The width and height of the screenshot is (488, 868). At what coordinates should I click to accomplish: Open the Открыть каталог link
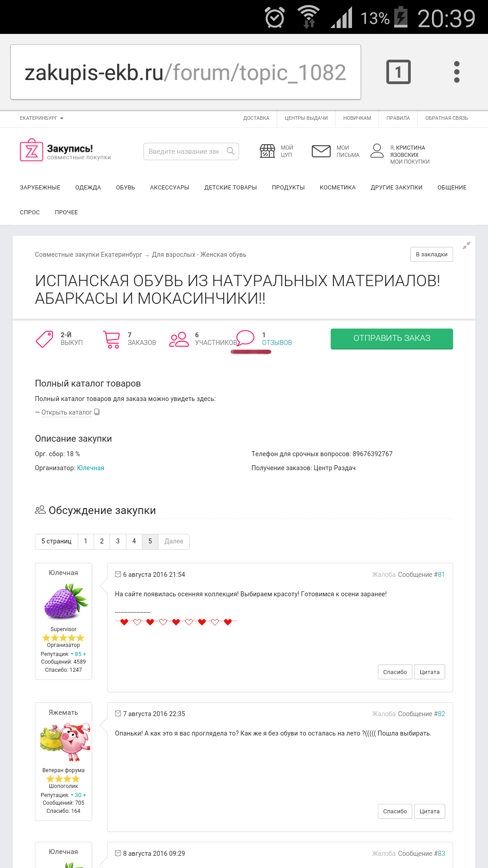tap(67, 412)
